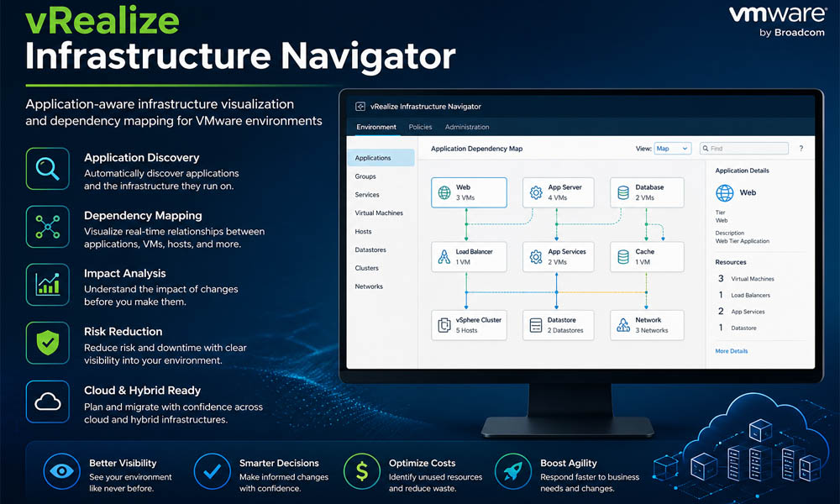Click the Better Visibility eye icon
840x504 pixels.
61,472
